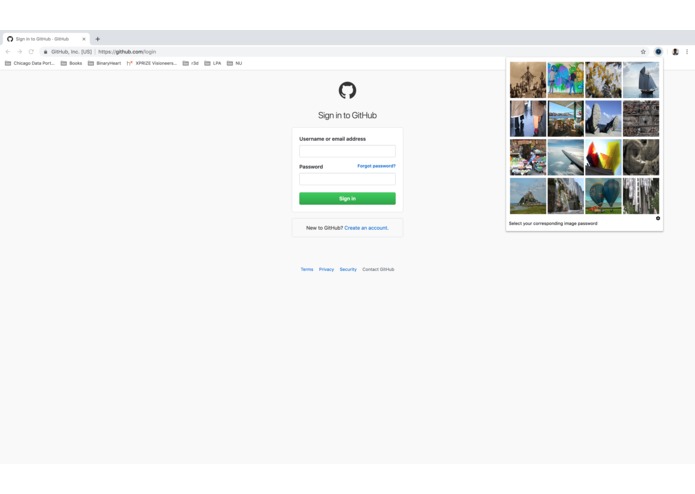Open the Terms footer link

pos(307,269)
